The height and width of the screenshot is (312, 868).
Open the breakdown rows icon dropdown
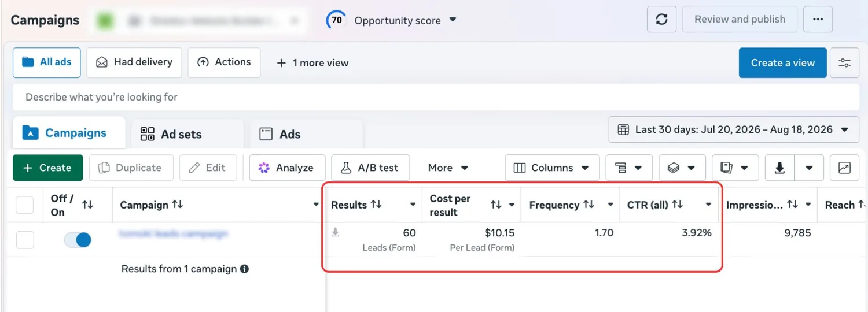pyautogui.click(x=629, y=168)
